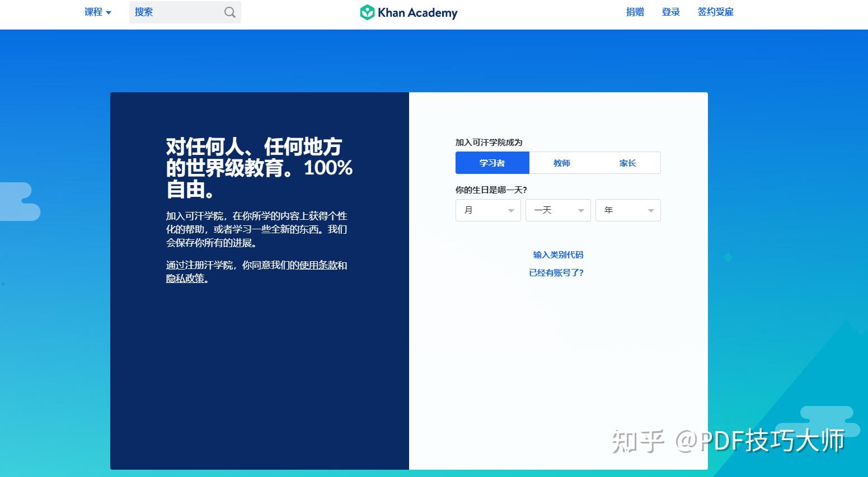Click the label 你的生日是哪一天?
Image resolution: width=868 pixels, height=477 pixels.
pos(491,190)
